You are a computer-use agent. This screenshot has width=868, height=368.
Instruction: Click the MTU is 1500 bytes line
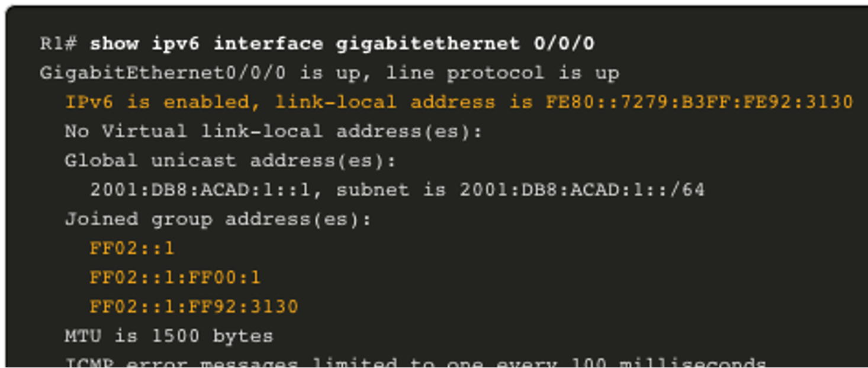coord(169,336)
